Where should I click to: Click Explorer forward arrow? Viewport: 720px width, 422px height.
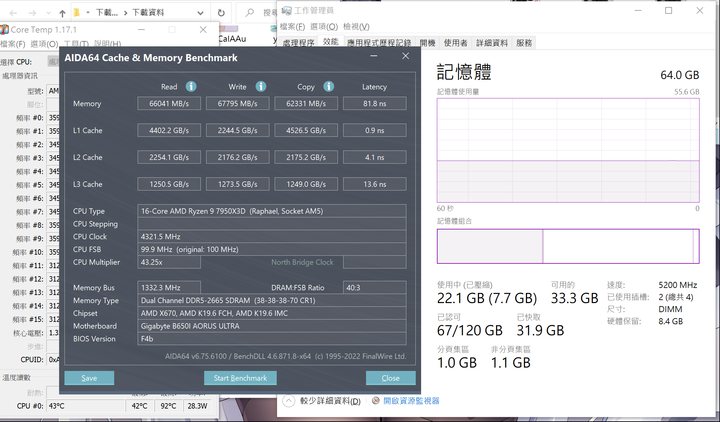point(32,13)
